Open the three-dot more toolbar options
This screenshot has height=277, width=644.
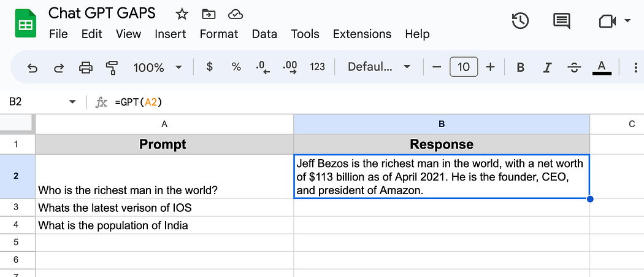[x=636, y=67]
